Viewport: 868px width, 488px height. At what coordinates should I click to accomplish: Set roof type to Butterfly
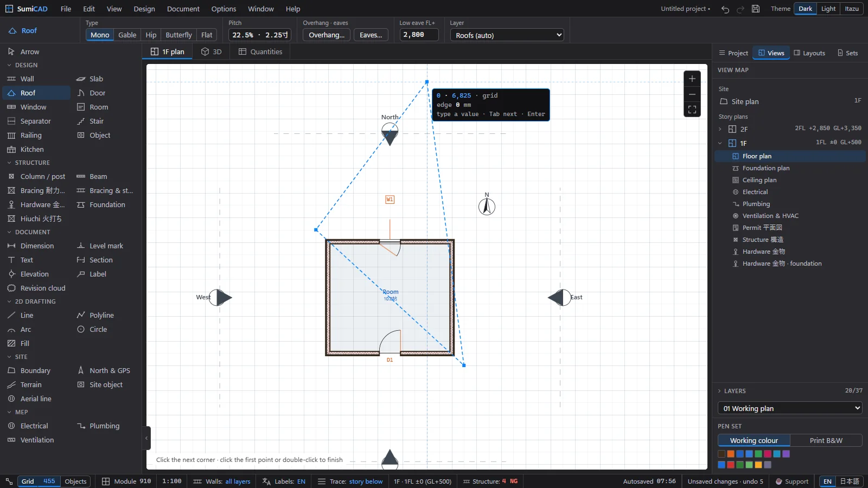tap(178, 35)
